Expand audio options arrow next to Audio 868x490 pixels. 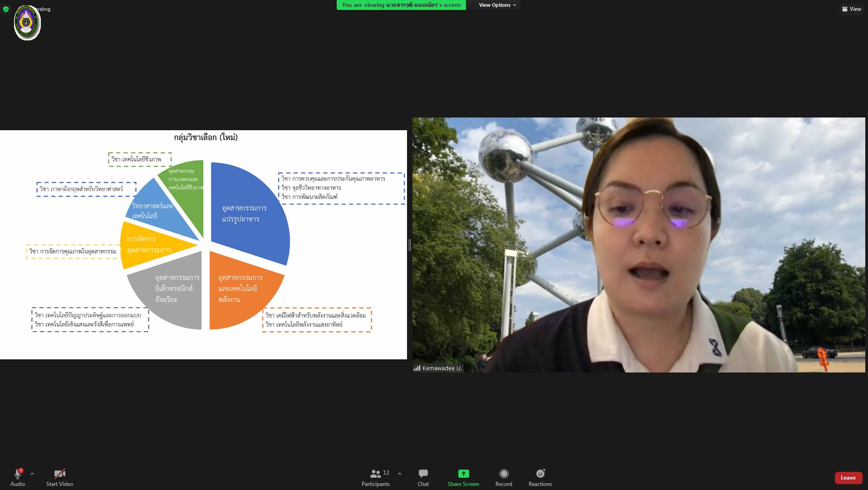pos(32,474)
